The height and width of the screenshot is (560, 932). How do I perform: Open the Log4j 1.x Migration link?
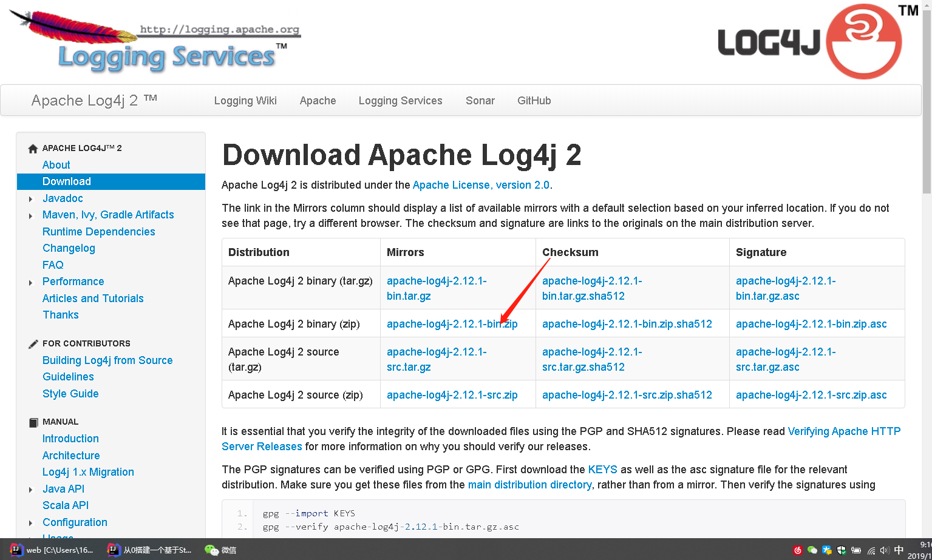click(x=88, y=472)
